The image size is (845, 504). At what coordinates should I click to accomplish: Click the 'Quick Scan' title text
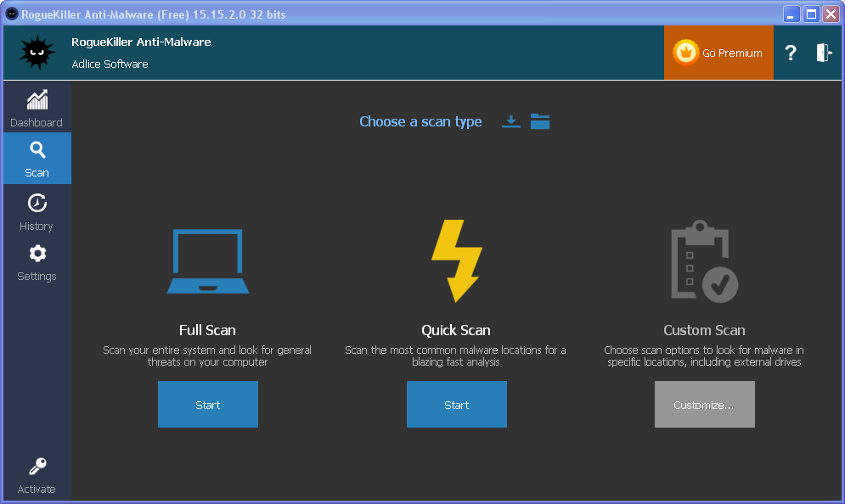(456, 330)
